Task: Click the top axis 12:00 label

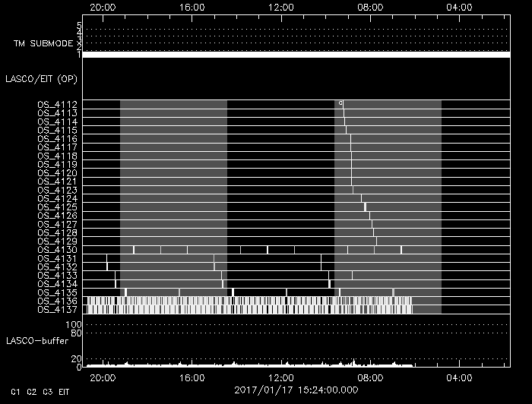Action: (x=281, y=8)
